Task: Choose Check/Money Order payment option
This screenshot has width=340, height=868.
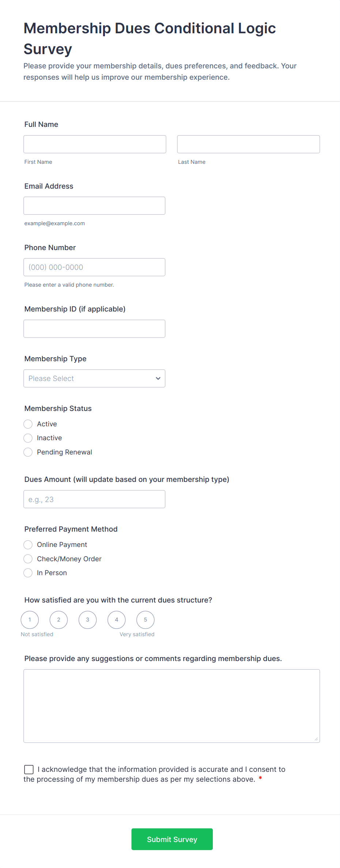Action: click(28, 559)
